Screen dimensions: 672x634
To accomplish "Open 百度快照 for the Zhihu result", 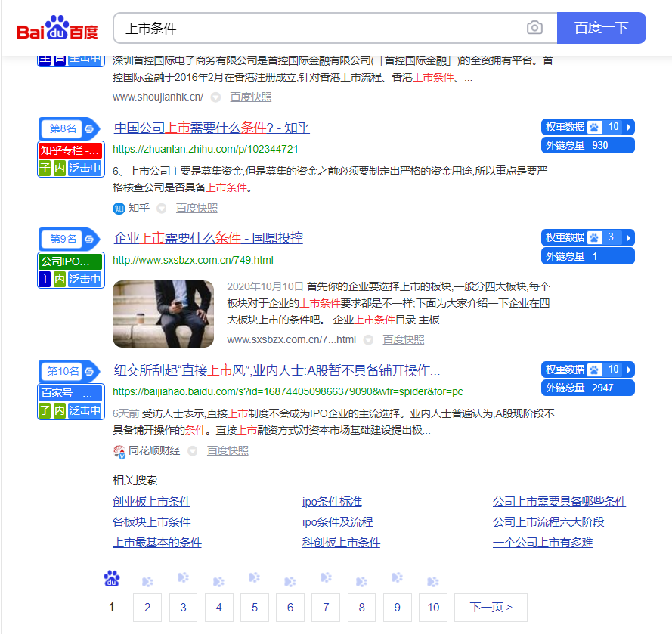I will (197, 209).
